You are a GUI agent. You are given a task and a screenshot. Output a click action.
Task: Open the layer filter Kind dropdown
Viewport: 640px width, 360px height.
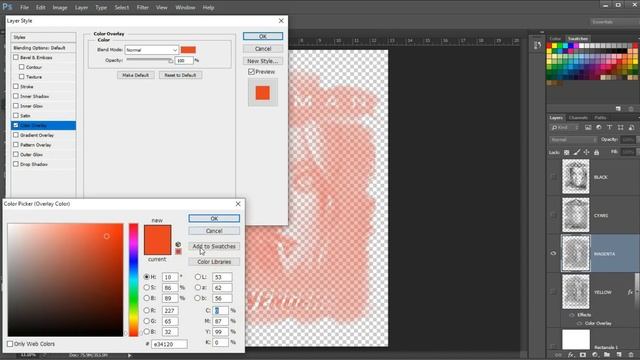tap(565, 128)
